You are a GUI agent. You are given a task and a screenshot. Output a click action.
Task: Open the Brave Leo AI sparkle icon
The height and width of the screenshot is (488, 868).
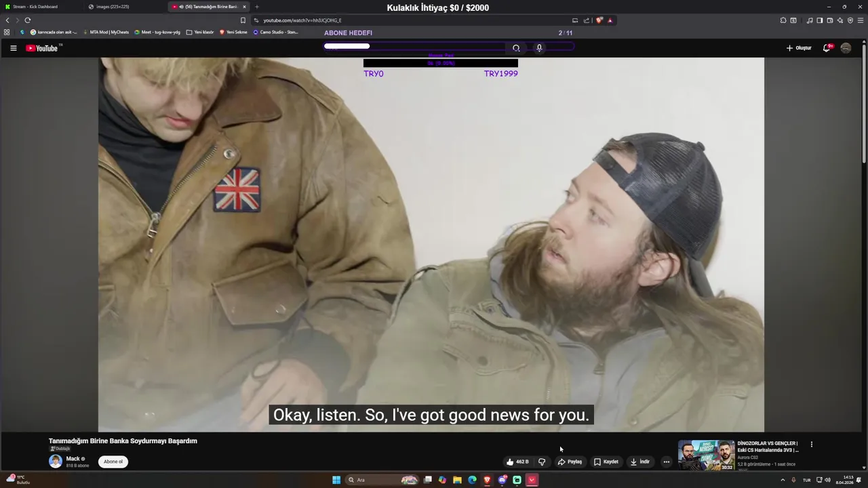pos(840,20)
